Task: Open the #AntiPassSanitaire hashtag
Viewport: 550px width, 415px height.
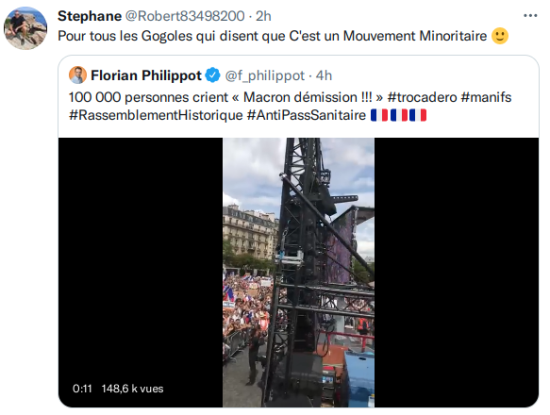Action: point(306,115)
